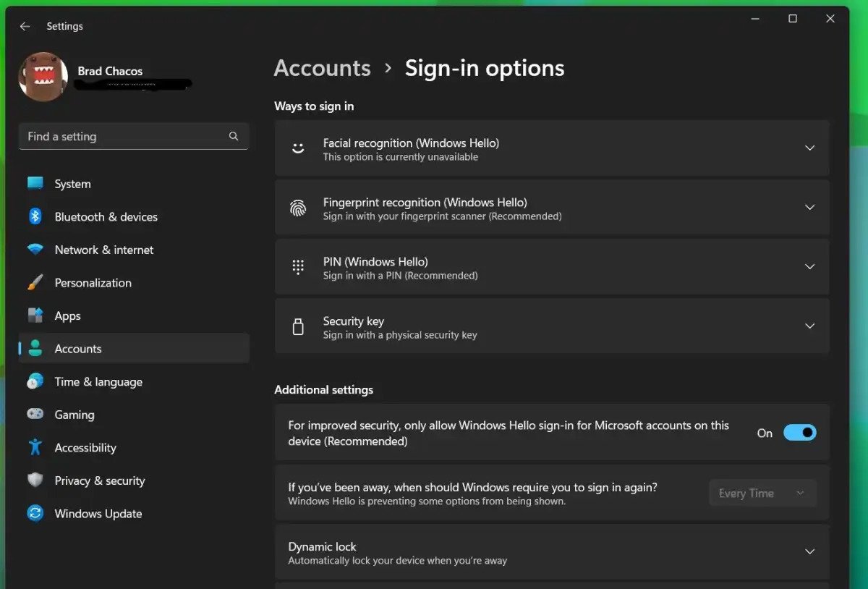Click the Accessibility person icon

pos(35,447)
